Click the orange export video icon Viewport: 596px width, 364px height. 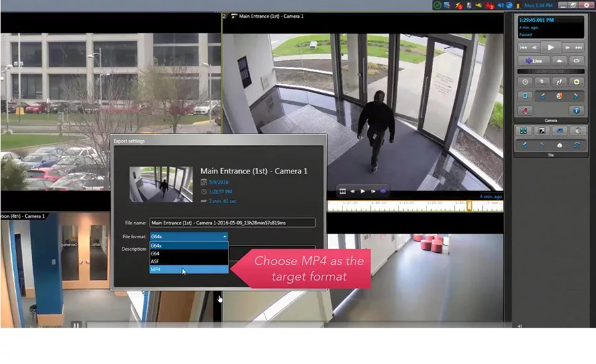coord(559,97)
